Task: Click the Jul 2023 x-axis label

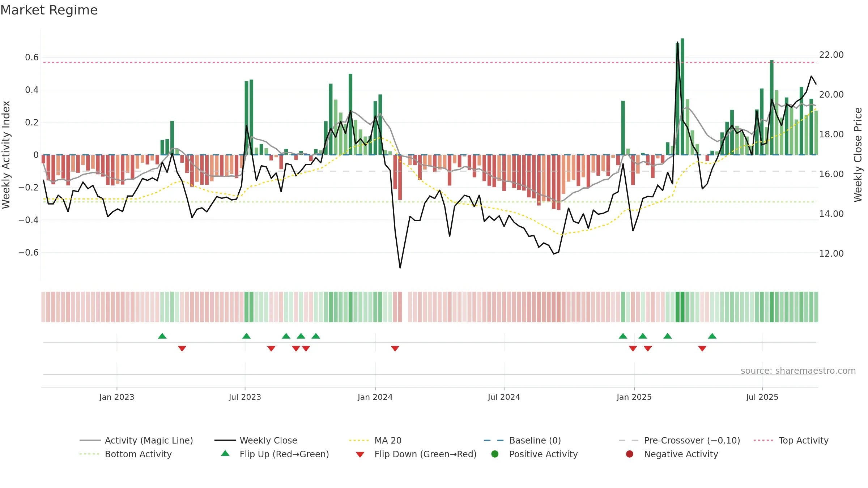Action: (x=245, y=397)
